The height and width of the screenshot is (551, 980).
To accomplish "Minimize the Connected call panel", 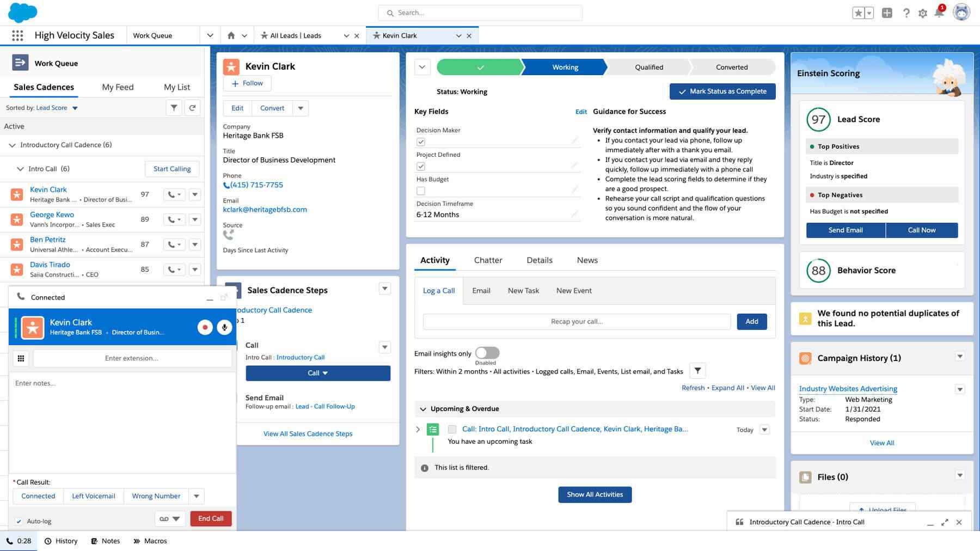I will [x=210, y=298].
